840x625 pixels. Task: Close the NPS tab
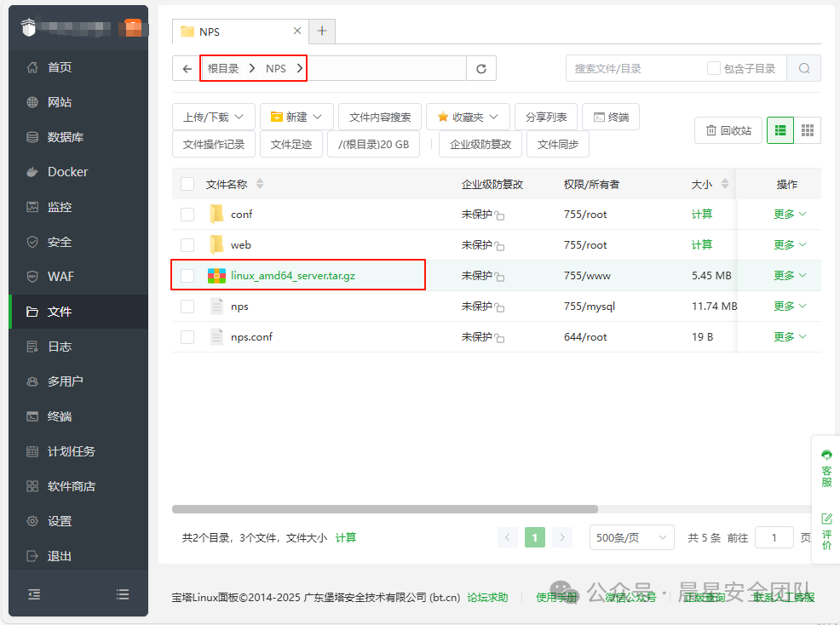pos(297,31)
